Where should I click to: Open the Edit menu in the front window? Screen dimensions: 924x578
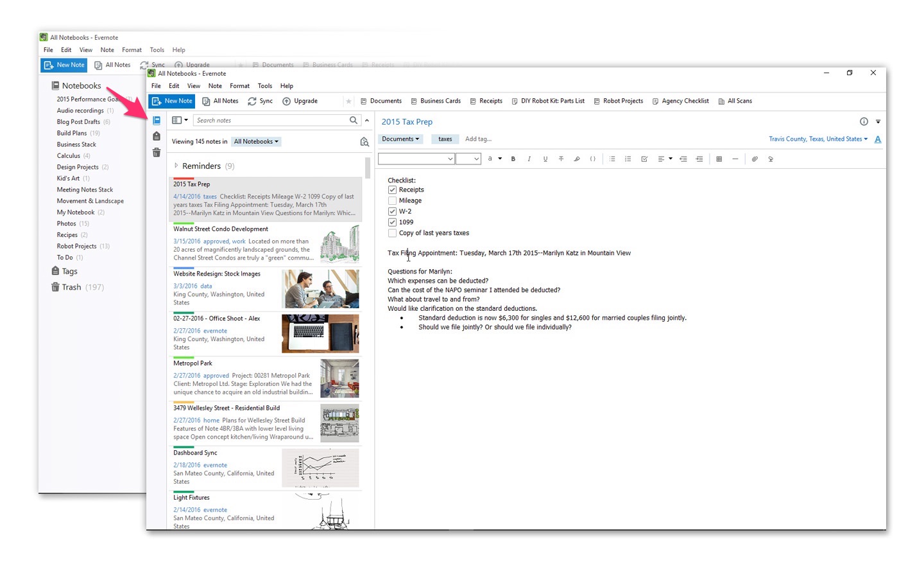tap(174, 86)
